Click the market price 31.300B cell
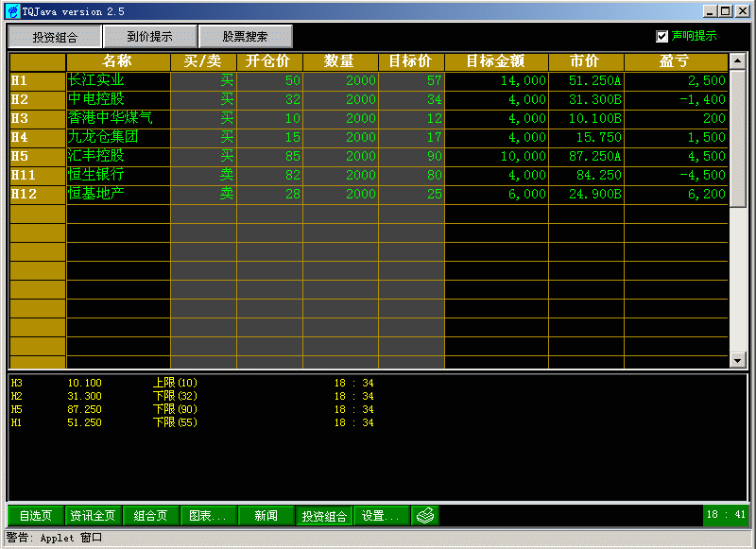Viewport: 756px width, 549px height. [x=586, y=99]
